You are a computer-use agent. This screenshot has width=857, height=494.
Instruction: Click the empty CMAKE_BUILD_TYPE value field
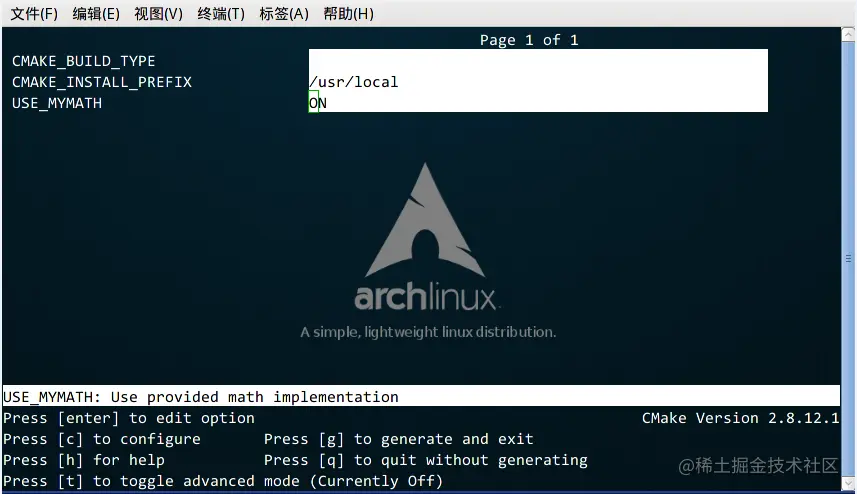(x=538, y=61)
